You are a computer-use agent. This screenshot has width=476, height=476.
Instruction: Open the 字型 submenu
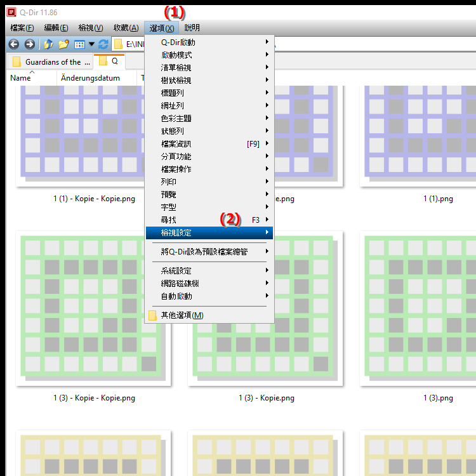click(x=209, y=208)
